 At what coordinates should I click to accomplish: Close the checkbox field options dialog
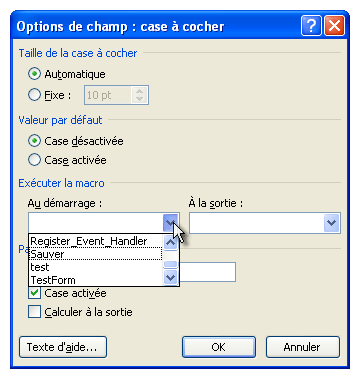pyautogui.click(x=334, y=26)
